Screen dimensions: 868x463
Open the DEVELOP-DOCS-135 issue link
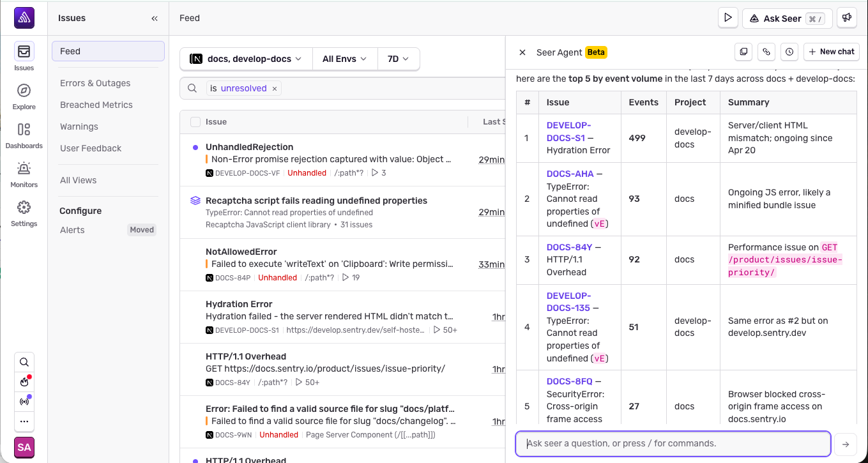(569, 302)
